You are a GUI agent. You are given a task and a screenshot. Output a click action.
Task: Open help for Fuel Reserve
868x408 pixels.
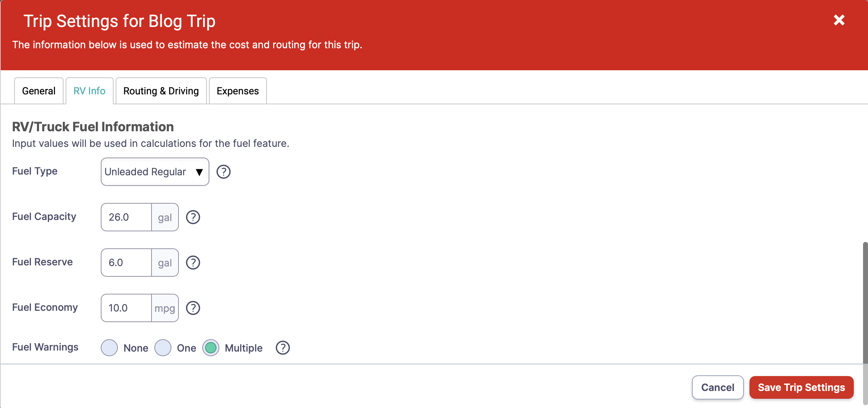(x=193, y=263)
